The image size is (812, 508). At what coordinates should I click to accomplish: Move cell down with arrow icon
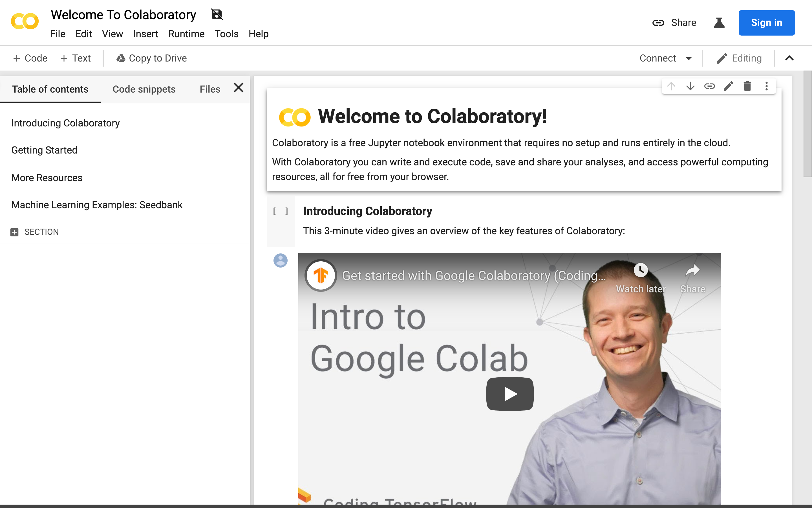[690, 86]
